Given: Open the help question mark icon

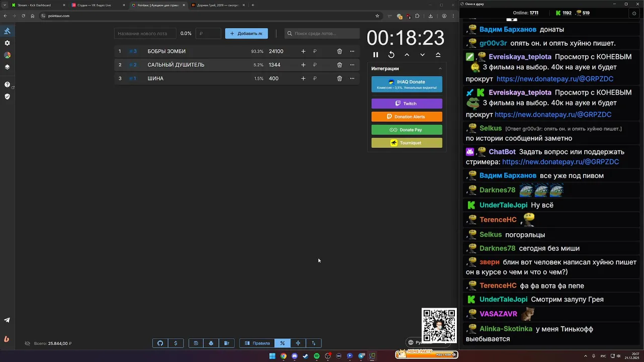Looking at the screenshot, I should [7, 84].
